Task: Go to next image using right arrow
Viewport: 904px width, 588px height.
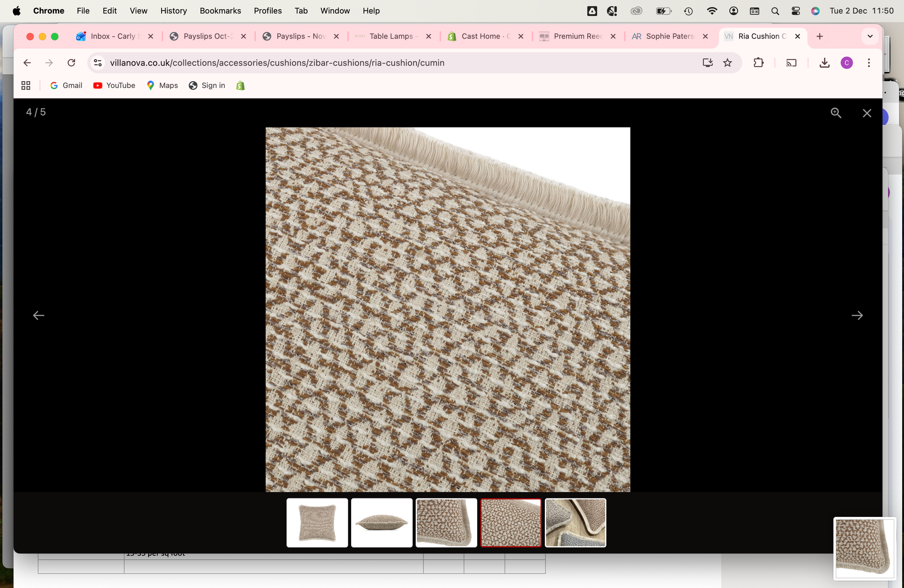Action: click(x=857, y=315)
